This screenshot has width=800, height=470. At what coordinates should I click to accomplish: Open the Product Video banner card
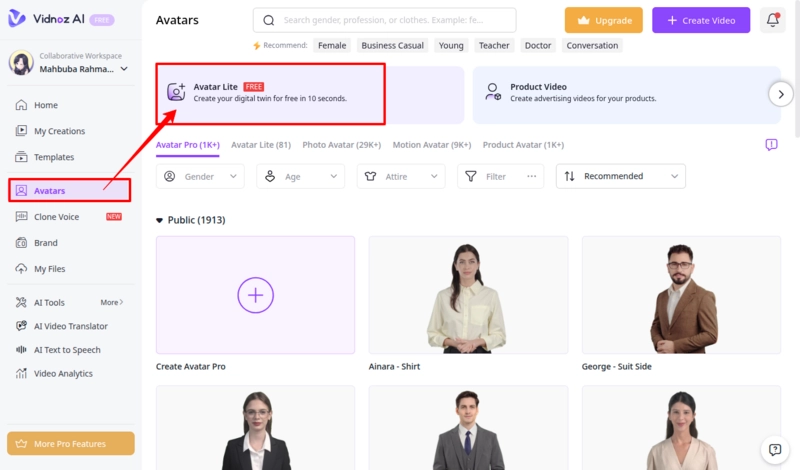627,94
